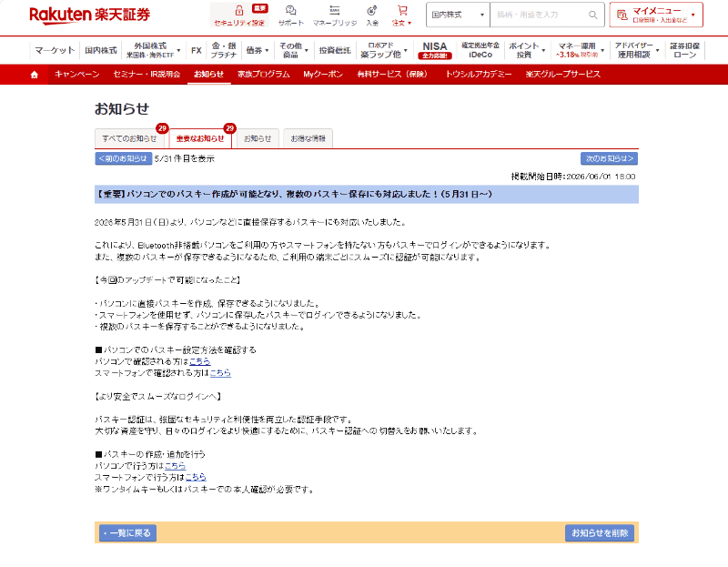Viewport: 728px width, 567px height.
Task: Open the マイメニュー dropdown
Action: pyautogui.click(x=656, y=15)
